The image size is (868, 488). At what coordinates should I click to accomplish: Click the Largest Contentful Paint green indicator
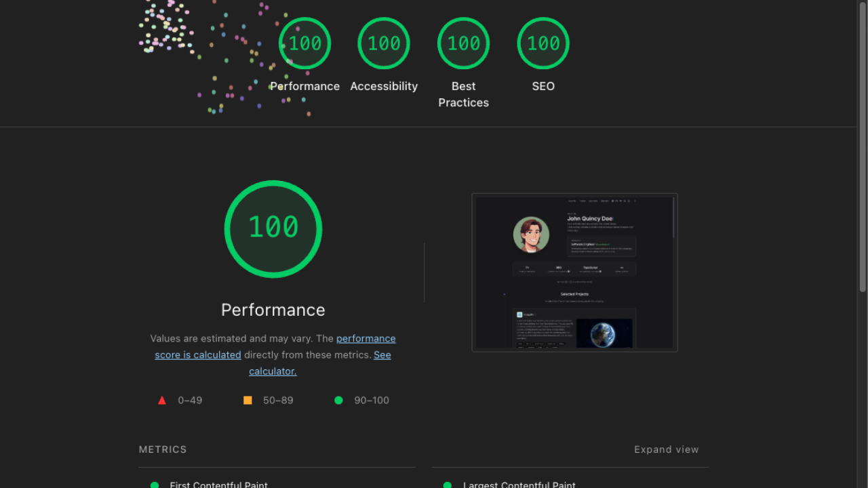tap(448, 485)
